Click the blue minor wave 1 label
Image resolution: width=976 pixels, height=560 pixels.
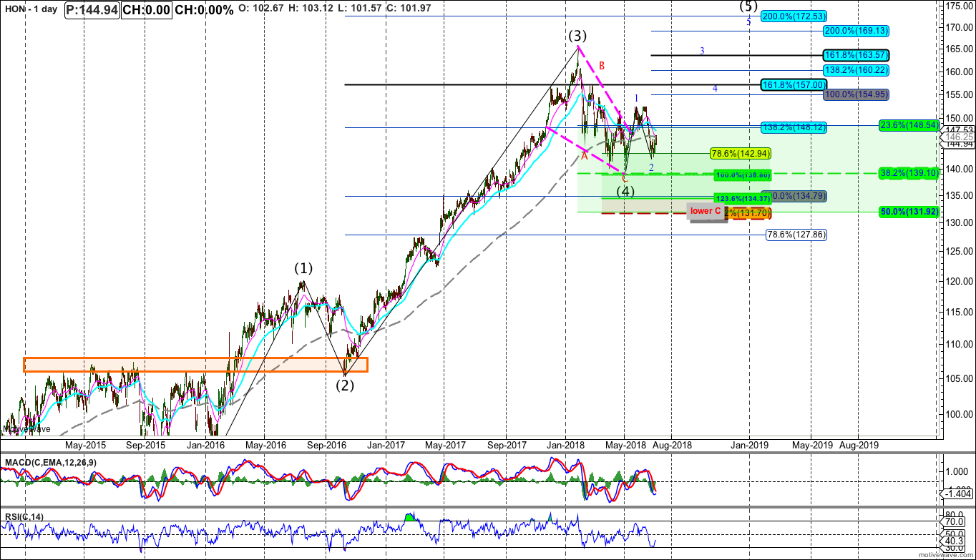tap(637, 97)
